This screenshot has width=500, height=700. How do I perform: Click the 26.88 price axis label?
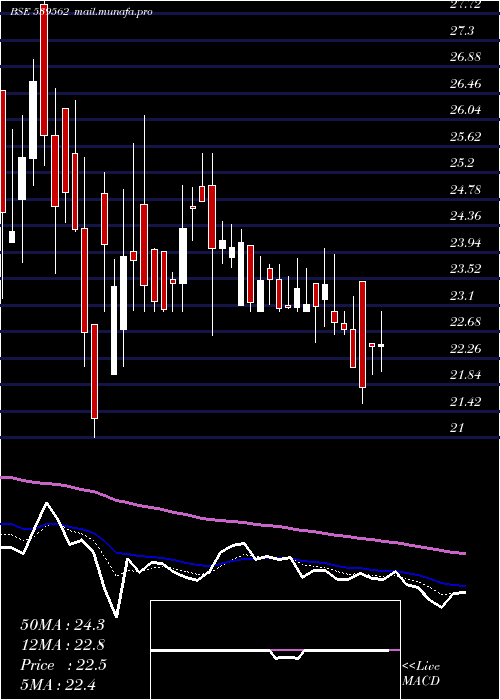click(466, 57)
